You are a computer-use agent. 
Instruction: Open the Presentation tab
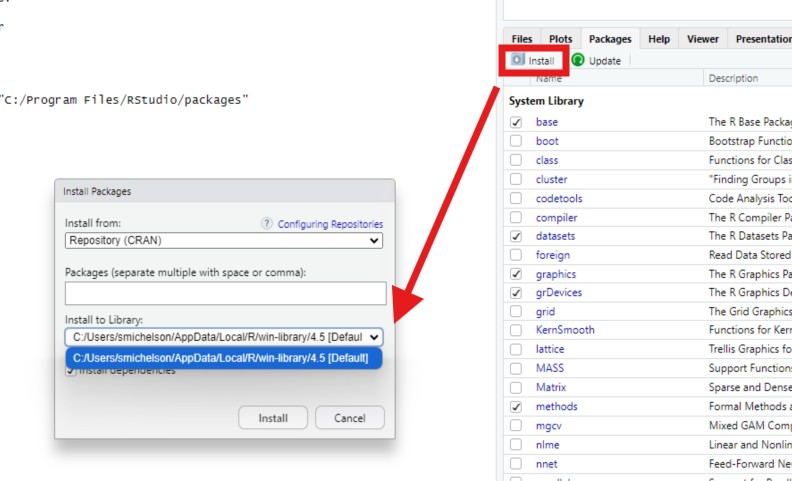[760, 39]
